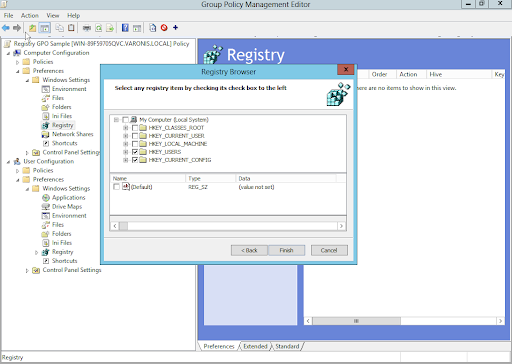Image resolution: width=512 pixels, height=364 pixels.
Task: Click the blue plus Add toolbar icon
Action: coord(175,28)
